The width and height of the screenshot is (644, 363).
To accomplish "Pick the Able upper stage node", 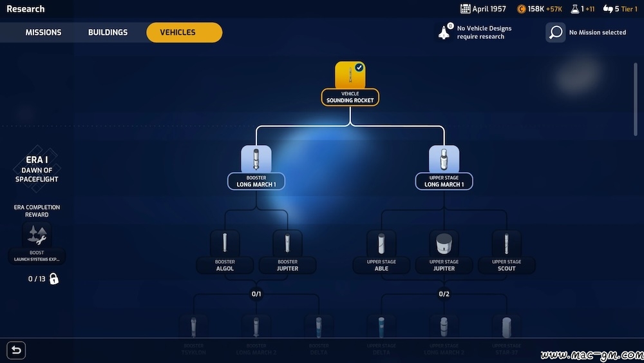I will click(381, 244).
